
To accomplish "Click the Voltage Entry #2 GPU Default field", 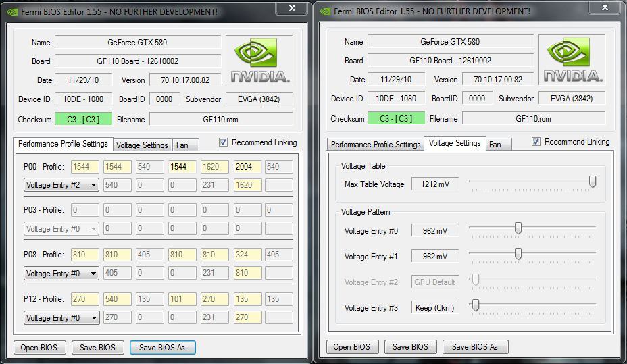I will 435,282.
